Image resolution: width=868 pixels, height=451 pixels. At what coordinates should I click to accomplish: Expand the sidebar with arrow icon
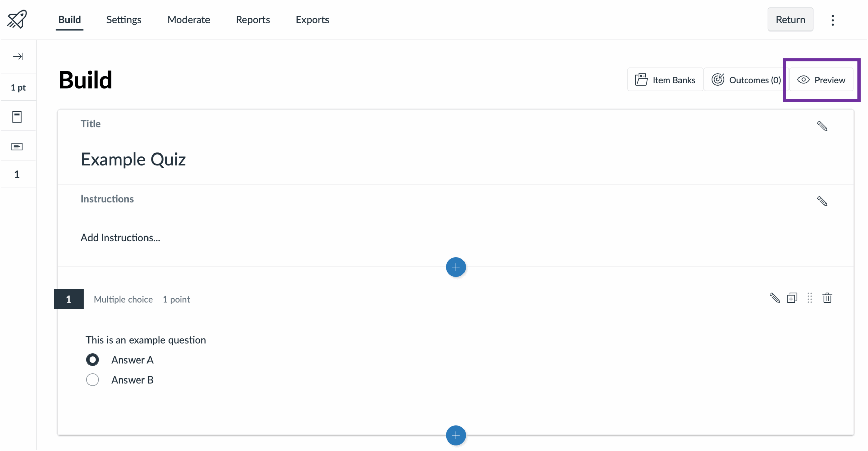(x=18, y=56)
